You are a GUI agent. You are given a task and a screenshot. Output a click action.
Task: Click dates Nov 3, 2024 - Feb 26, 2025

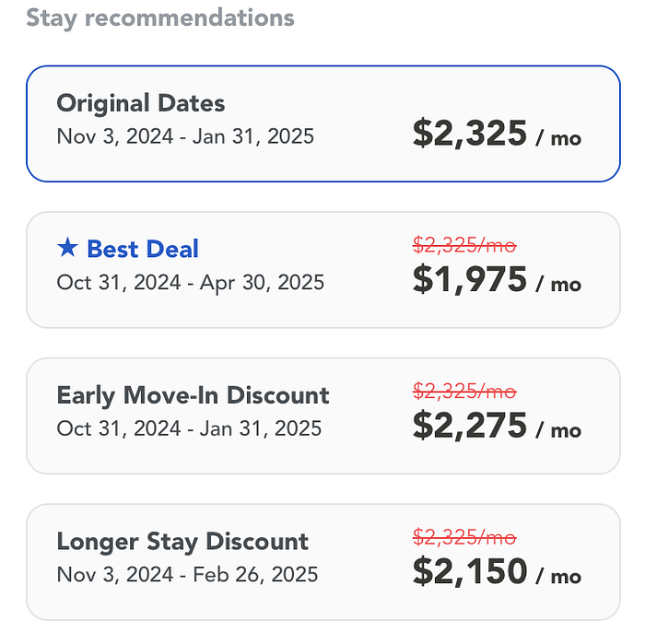pos(187,574)
